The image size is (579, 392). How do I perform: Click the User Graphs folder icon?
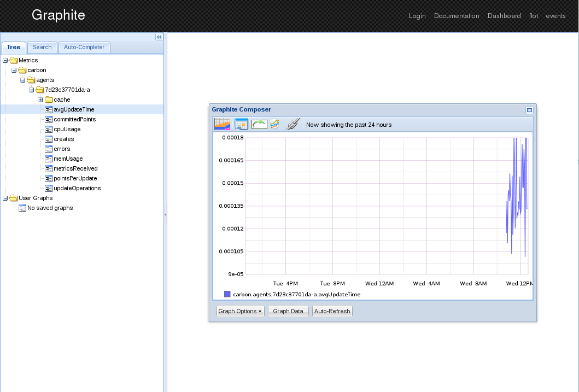[14, 198]
